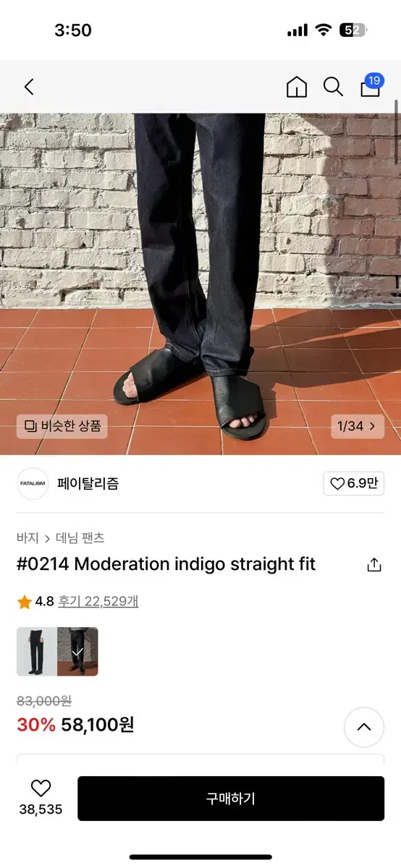Open the 바지 category breadcrumb
Screen dimensions: 401x868
point(28,538)
